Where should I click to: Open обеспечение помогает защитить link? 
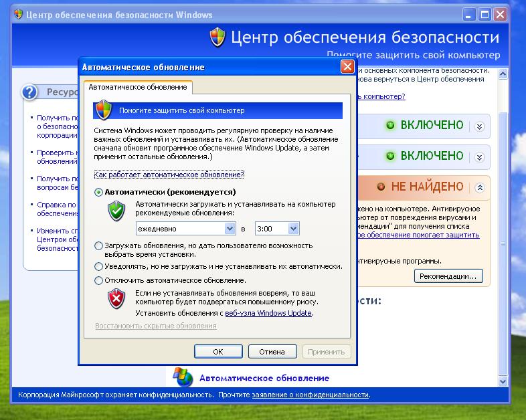click(419, 235)
